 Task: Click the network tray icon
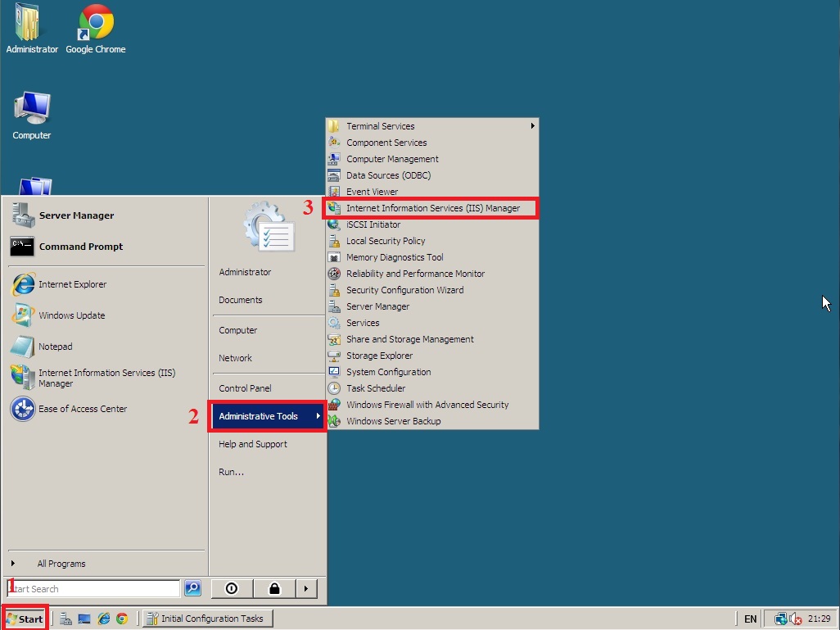(781, 619)
